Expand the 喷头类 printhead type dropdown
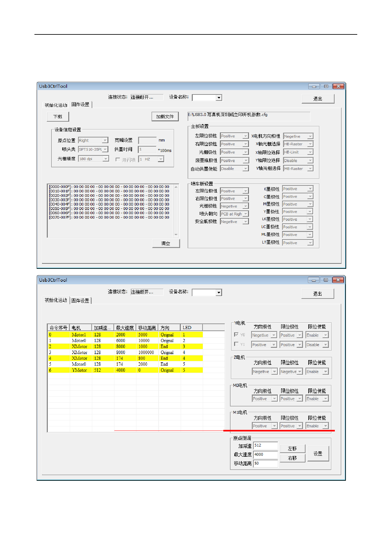Image resolution: width=392 pixels, height=554 pixels. tap(93, 149)
